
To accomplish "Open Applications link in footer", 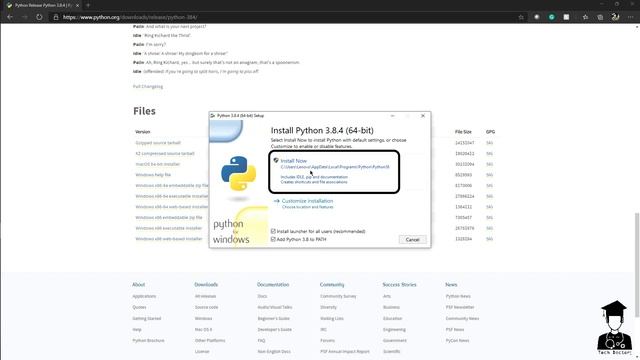I will 144,296.
